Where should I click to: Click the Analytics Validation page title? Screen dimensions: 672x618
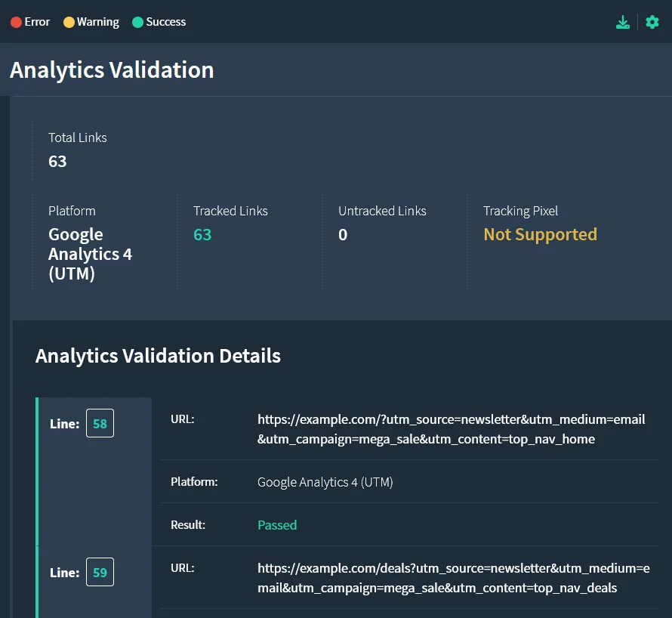click(x=111, y=70)
